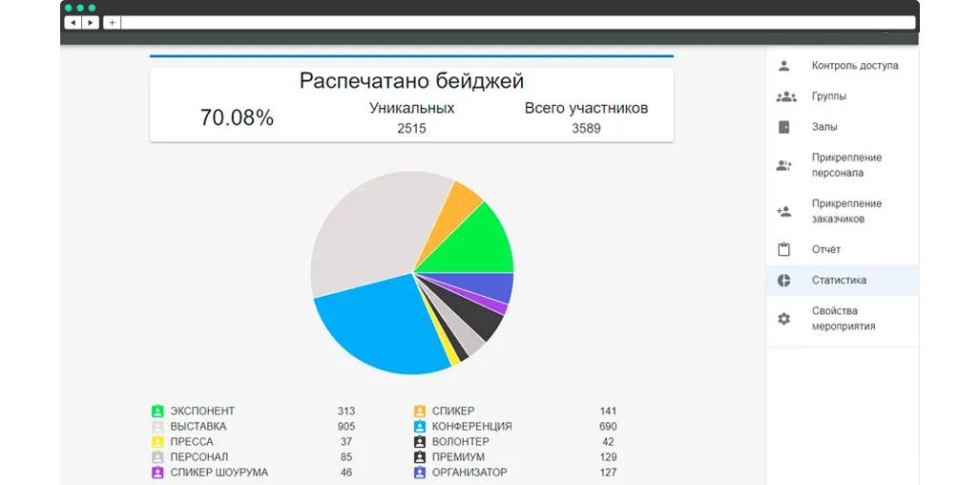Screen dimensions: 980x485
Task: Click the value 129 for ПРЕМИУМ
Action: click(x=608, y=457)
